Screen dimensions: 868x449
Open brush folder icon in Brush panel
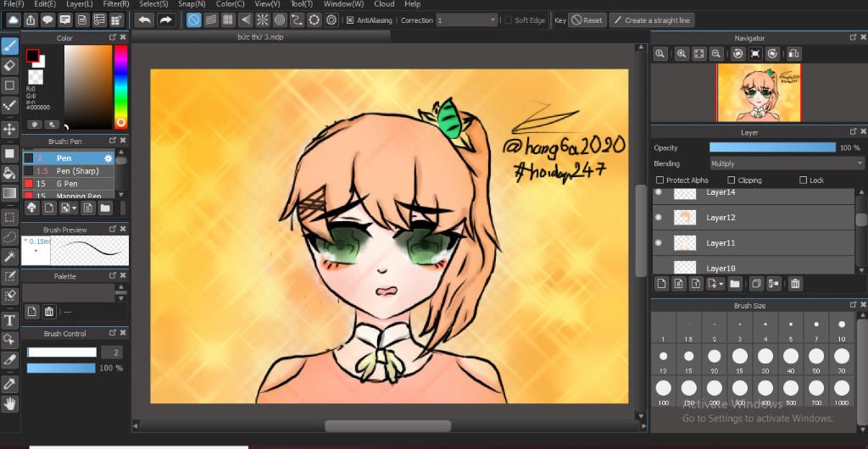[x=105, y=208]
